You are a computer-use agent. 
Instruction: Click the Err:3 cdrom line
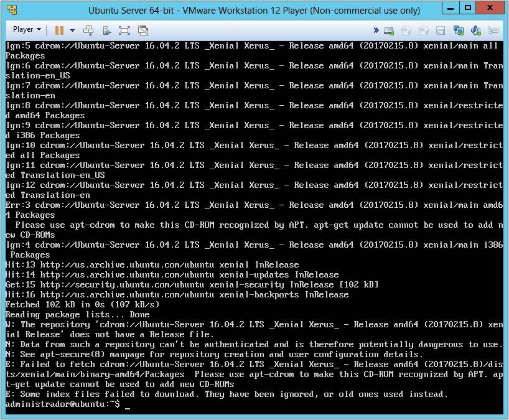[x=254, y=210]
